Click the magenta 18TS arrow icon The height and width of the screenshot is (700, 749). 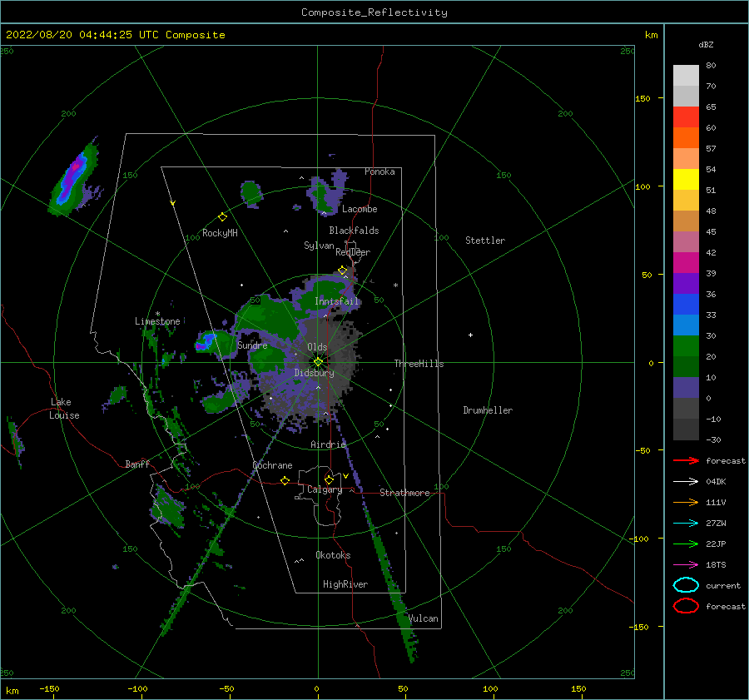click(x=686, y=565)
